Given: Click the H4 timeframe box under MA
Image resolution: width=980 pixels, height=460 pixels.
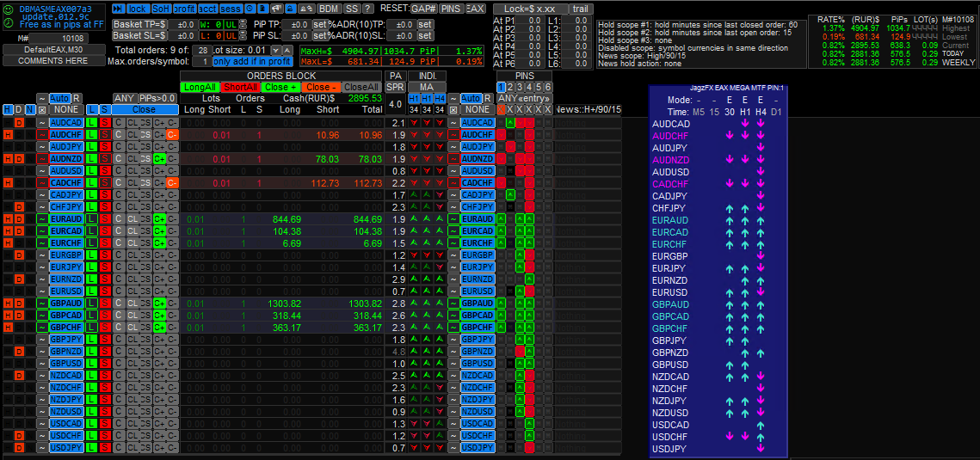Looking at the screenshot, I should click(x=440, y=99).
